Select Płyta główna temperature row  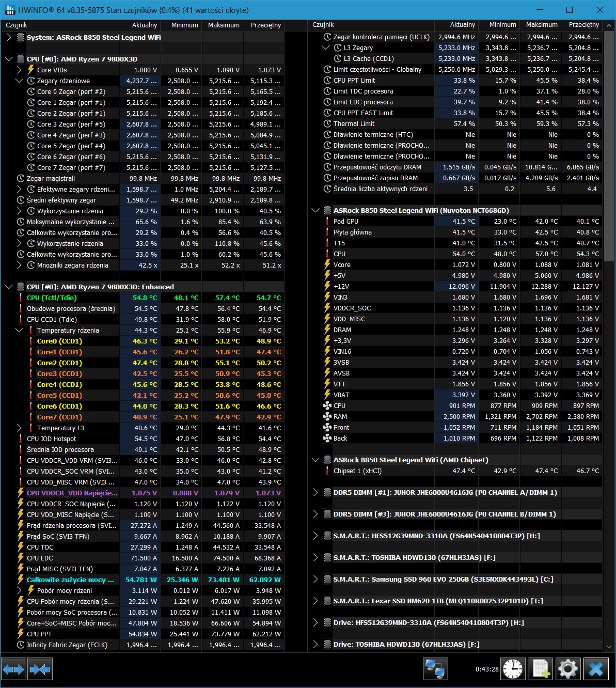coord(455,232)
